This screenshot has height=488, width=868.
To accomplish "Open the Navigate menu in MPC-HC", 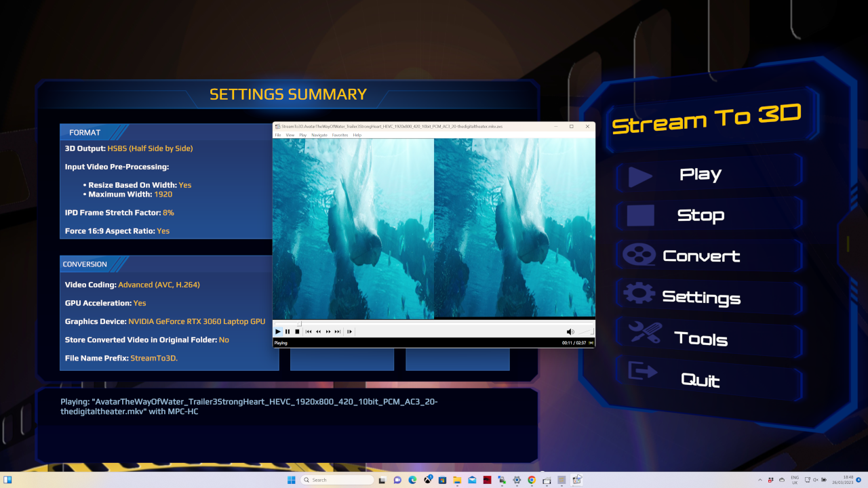I will tap(319, 135).
